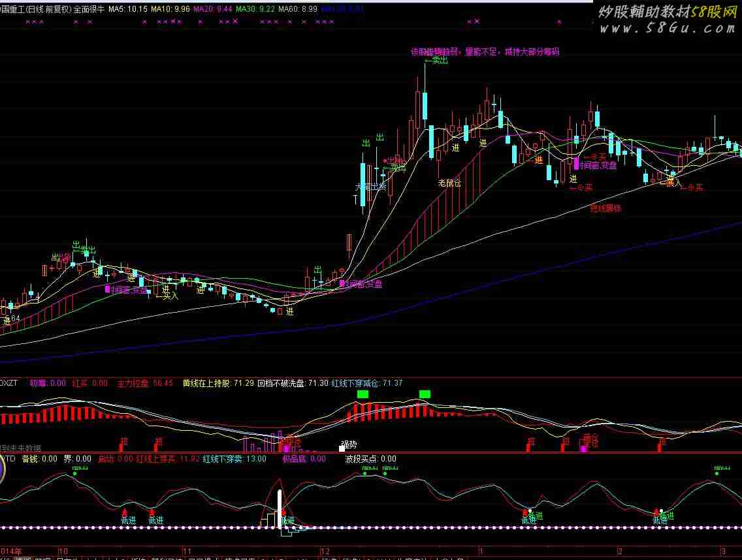742x560 pixels.
Task: Click the 备钱: 0.00 indicator value
Action: point(40,459)
